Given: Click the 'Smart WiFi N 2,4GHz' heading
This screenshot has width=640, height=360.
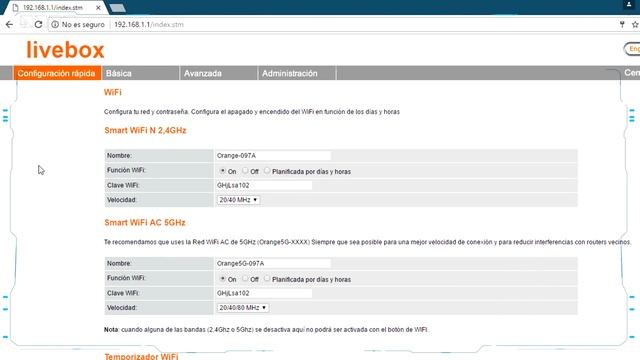Looking at the screenshot, I should (145, 131).
